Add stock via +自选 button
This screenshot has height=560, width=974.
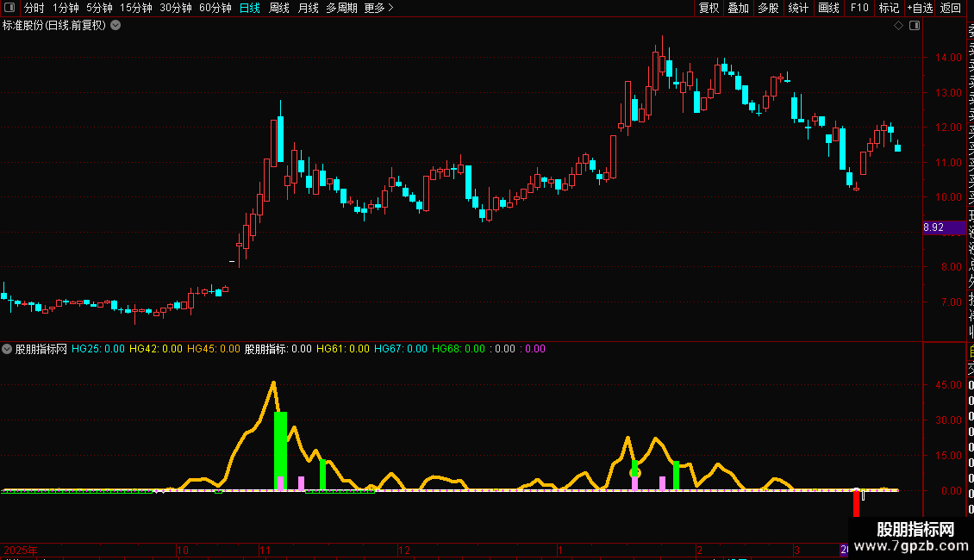920,8
